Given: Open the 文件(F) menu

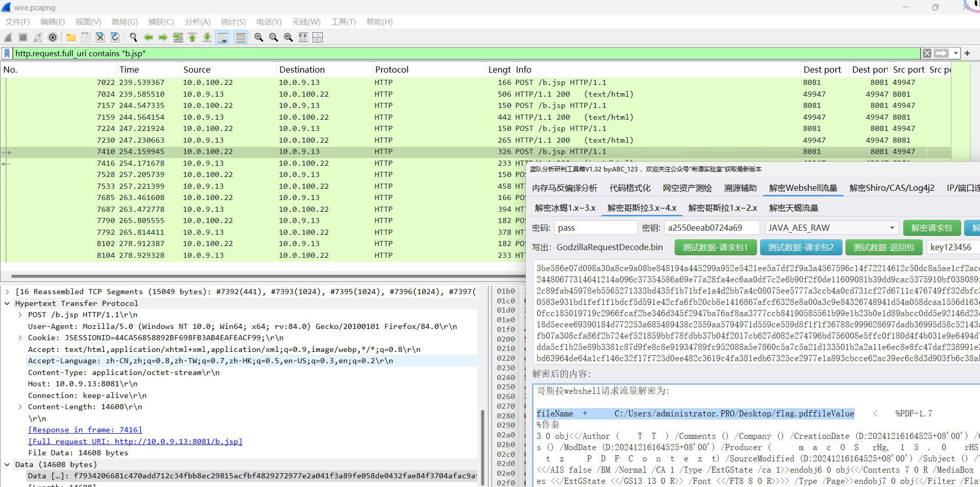Looking at the screenshot, I should coord(17,22).
